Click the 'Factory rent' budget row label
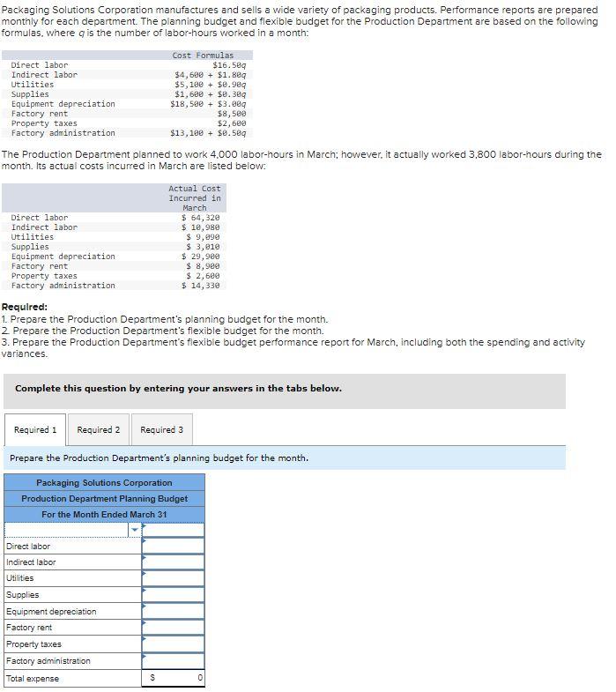 (x=29, y=628)
